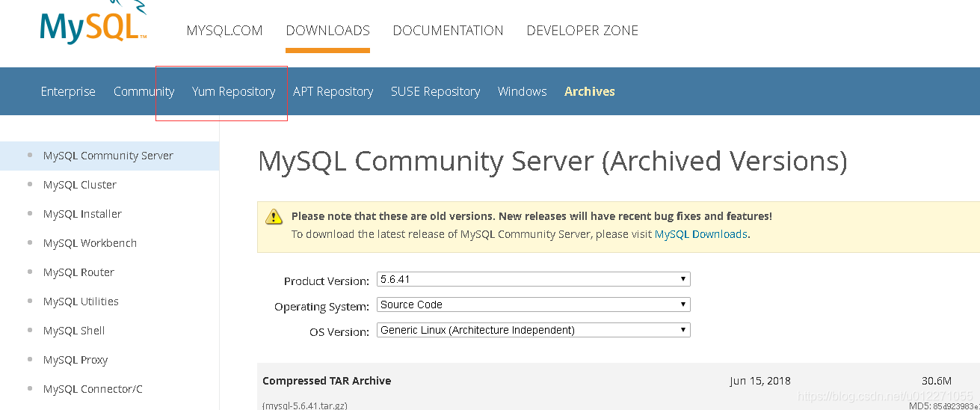
Task: Open the SUSE Repository tab
Action: pos(435,91)
